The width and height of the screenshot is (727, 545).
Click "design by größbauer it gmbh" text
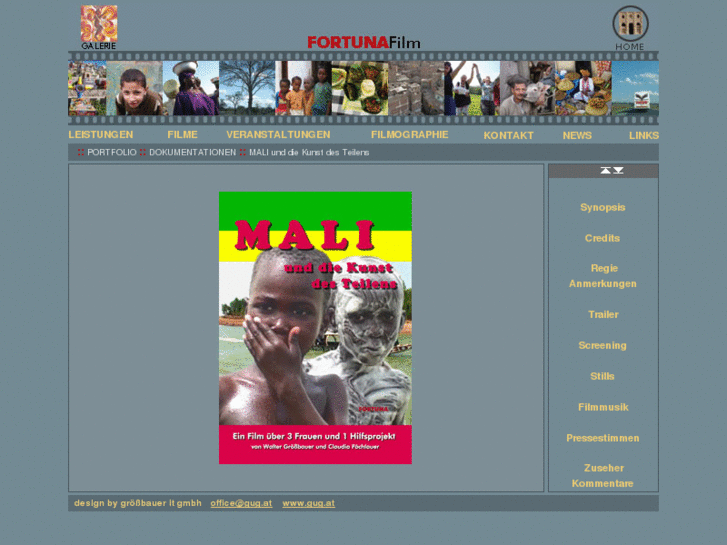[138, 503]
